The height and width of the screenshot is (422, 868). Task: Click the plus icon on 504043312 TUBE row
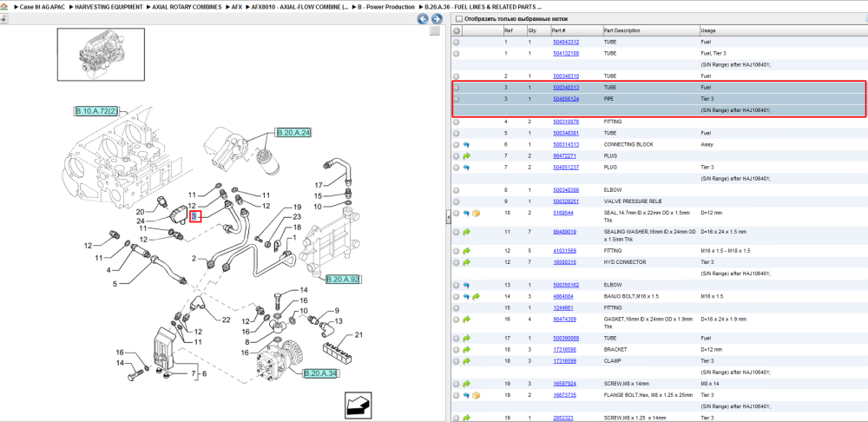457,42
